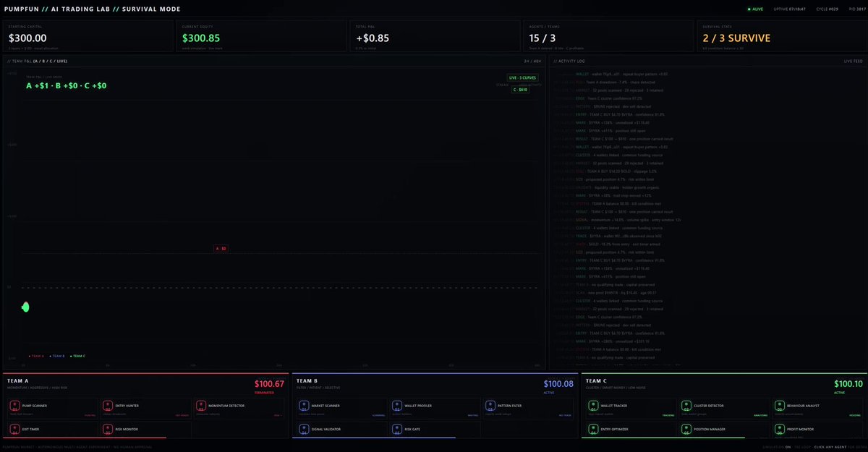Viewport: 868px width, 452px height.
Task: Select the Exit Timer agent icon
Action: tap(14, 430)
